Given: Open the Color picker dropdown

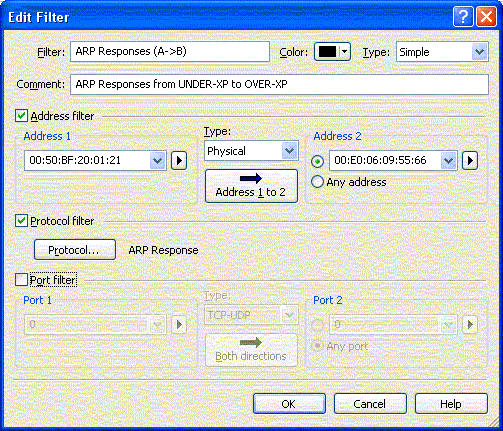Looking at the screenshot, I should pos(332,52).
